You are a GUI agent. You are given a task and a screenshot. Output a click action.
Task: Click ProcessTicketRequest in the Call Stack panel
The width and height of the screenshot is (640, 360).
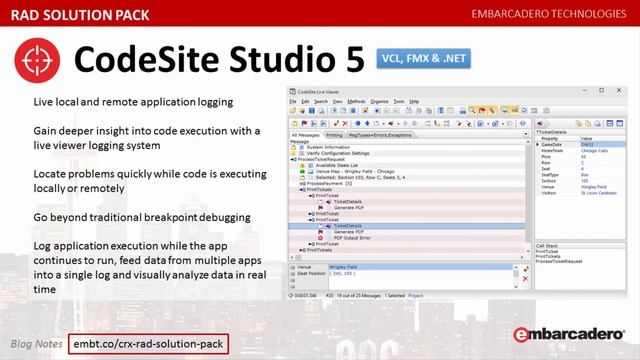559,261
